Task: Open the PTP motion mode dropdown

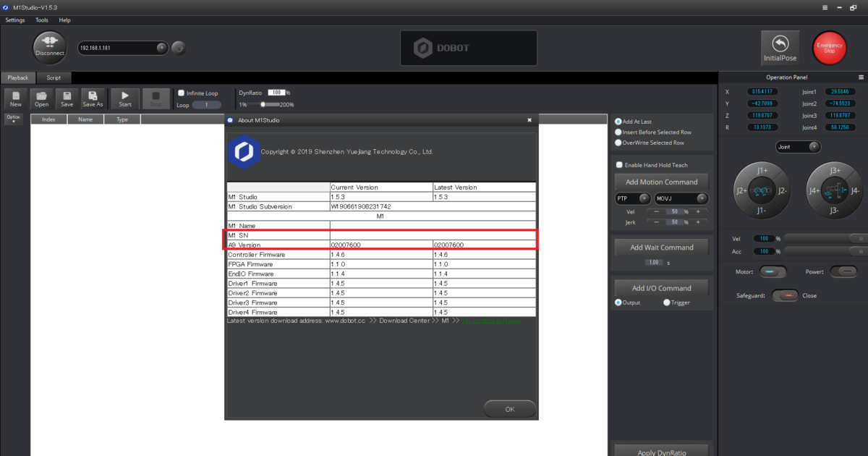Action: pos(643,198)
